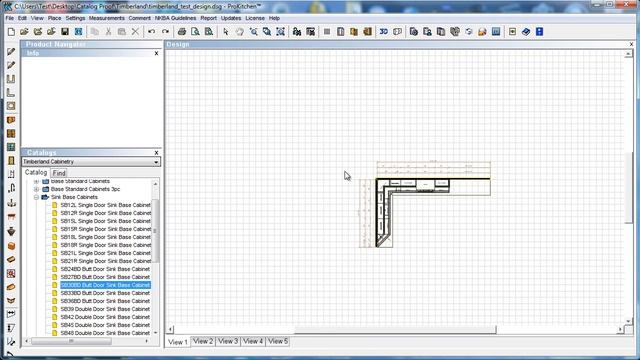Select SB45 Double Door Sink Base Cabinet

pos(105,325)
